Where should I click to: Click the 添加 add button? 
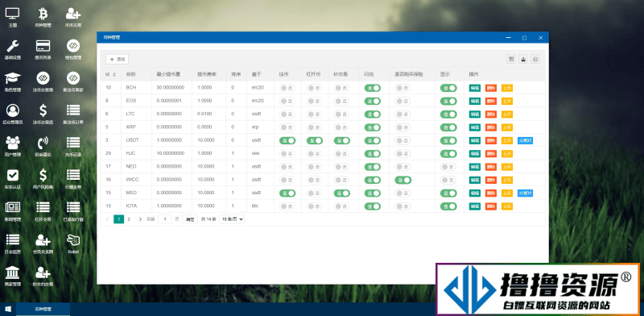pos(117,60)
